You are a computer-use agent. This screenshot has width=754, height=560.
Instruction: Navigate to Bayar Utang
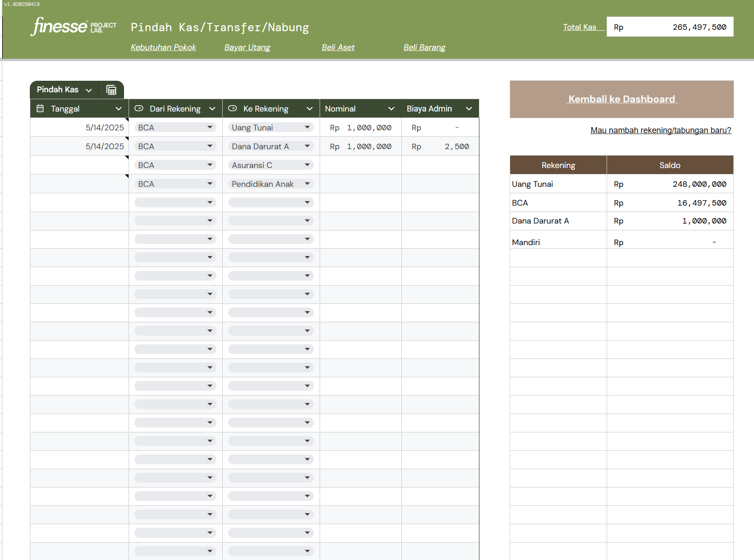(x=247, y=47)
